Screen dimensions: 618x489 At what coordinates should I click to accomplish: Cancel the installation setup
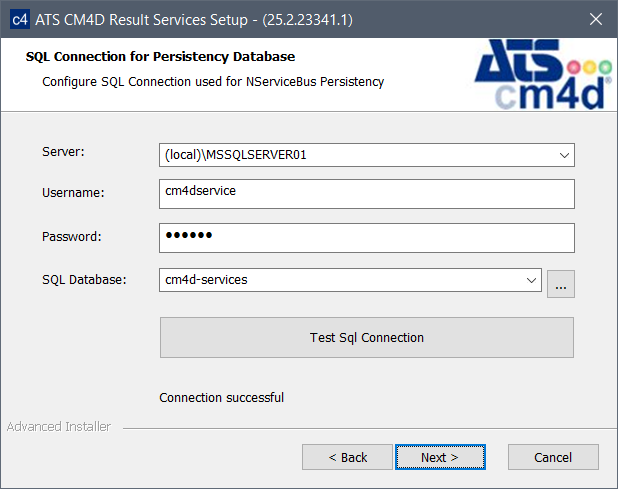coord(553,457)
